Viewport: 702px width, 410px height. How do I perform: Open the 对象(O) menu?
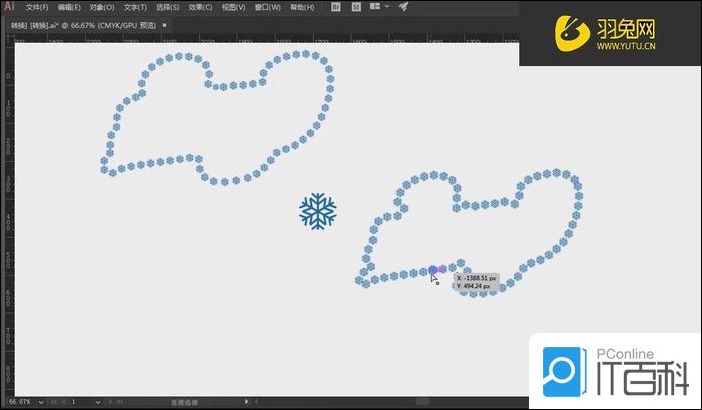[102, 8]
